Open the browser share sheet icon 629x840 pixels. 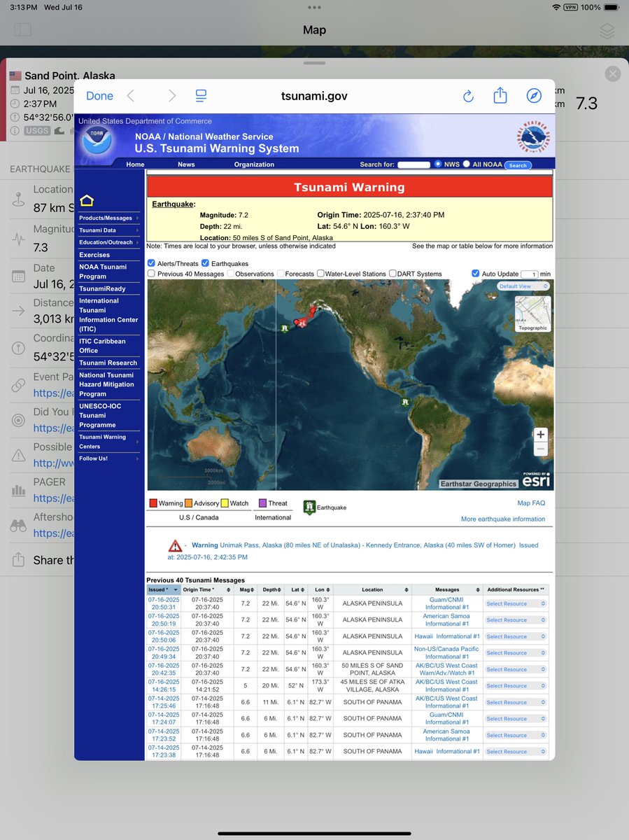click(500, 95)
